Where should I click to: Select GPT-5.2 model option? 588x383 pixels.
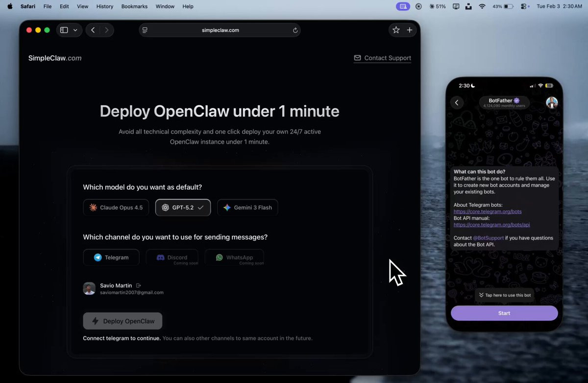[183, 207]
